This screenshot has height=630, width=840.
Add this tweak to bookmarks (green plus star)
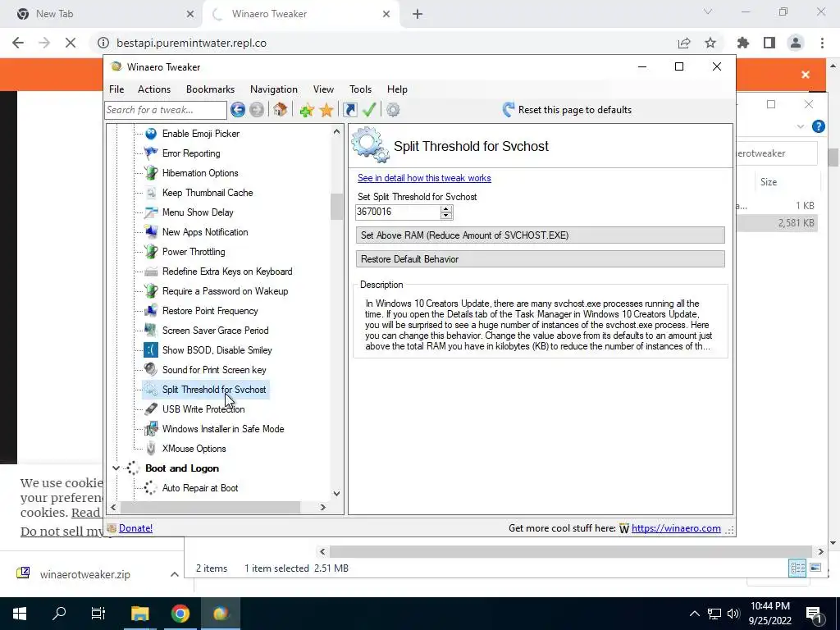click(307, 111)
